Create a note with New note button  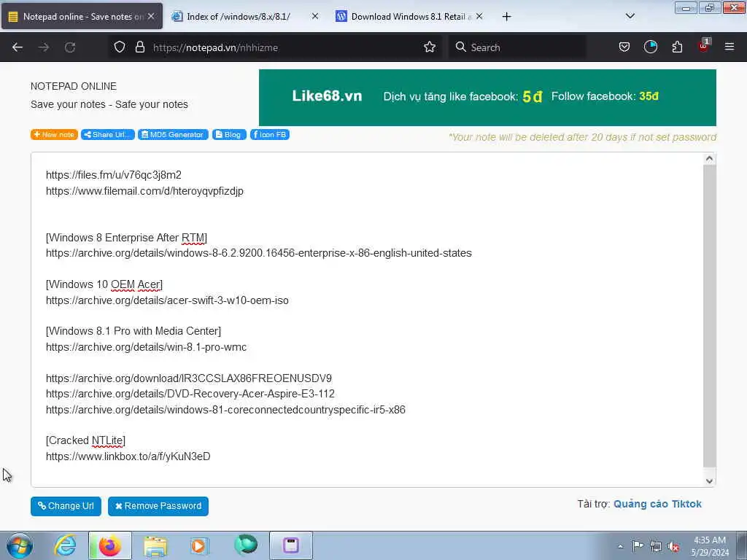point(54,135)
